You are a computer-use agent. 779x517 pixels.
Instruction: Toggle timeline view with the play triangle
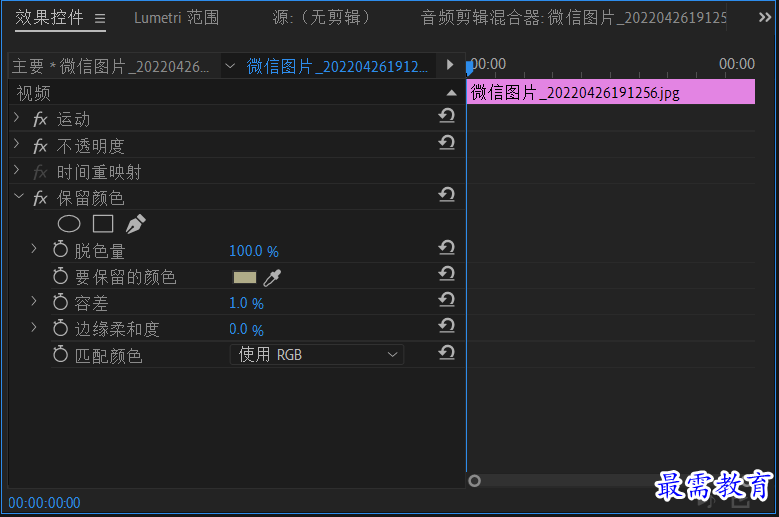click(x=450, y=65)
